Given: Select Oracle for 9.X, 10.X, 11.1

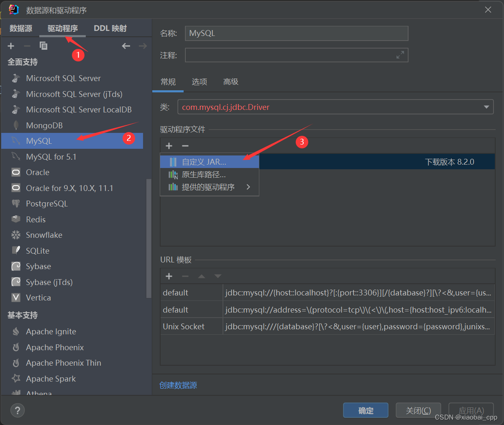Looking at the screenshot, I should 69,188.
